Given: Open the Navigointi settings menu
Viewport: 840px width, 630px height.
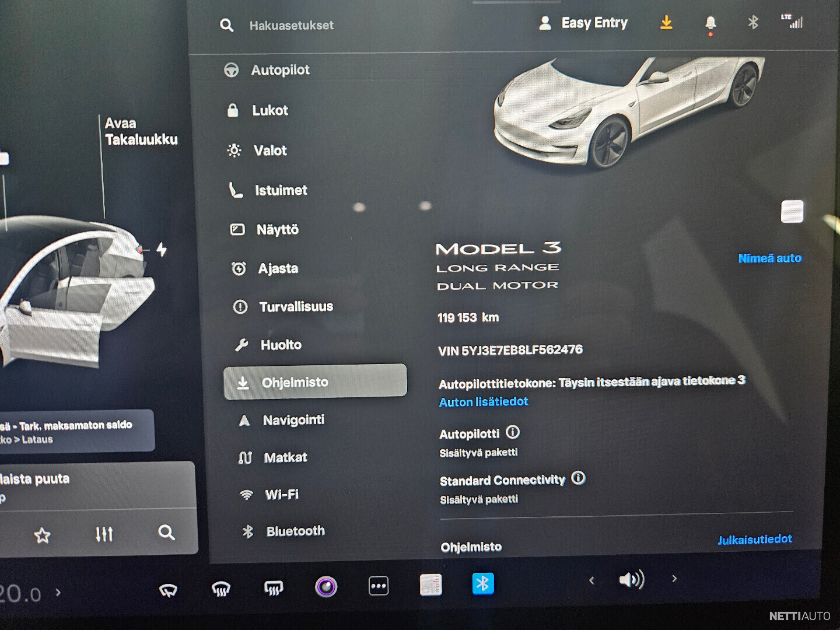Looking at the screenshot, I should [x=293, y=420].
